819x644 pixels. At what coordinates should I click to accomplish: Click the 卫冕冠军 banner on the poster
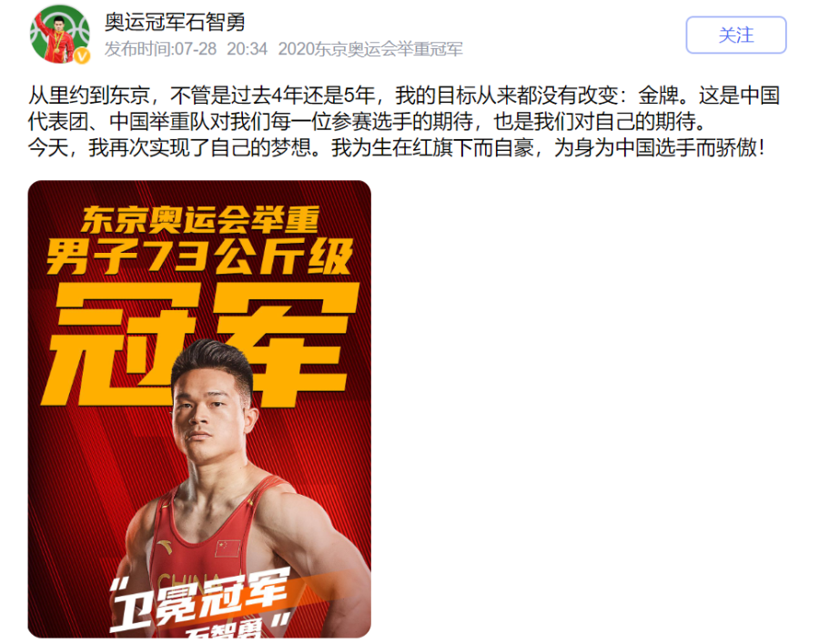(201, 600)
